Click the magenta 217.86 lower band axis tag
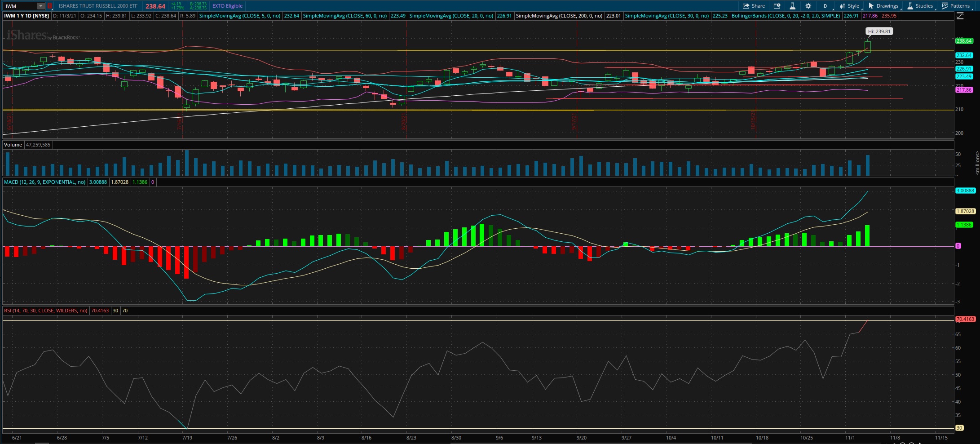Viewport: 980px width, 444px height. tap(964, 90)
